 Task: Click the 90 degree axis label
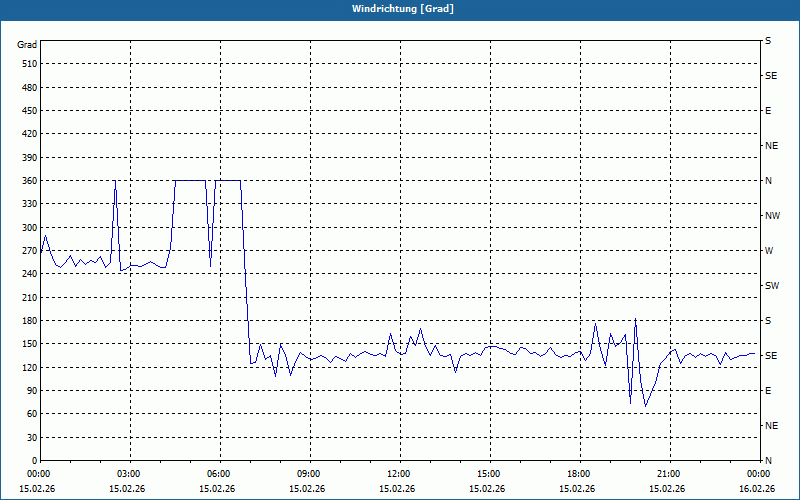[31, 391]
